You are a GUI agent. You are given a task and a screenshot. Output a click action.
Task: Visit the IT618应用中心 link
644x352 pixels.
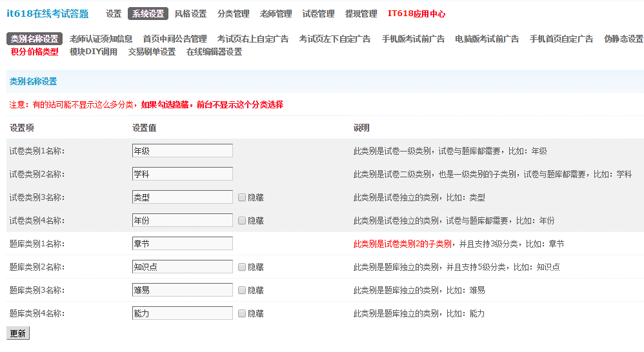tap(416, 14)
